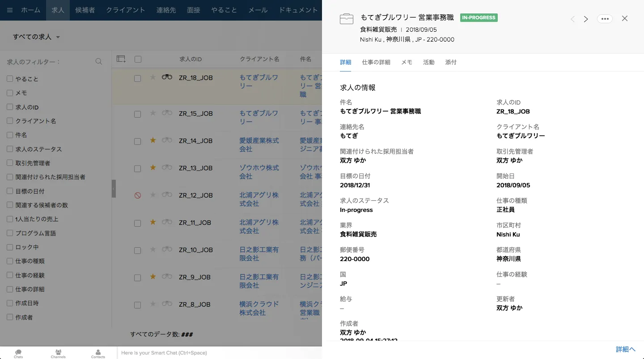Click the filter search magnifier icon
Image resolution: width=644 pixels, height=359 pixels.
coord(99,62)
